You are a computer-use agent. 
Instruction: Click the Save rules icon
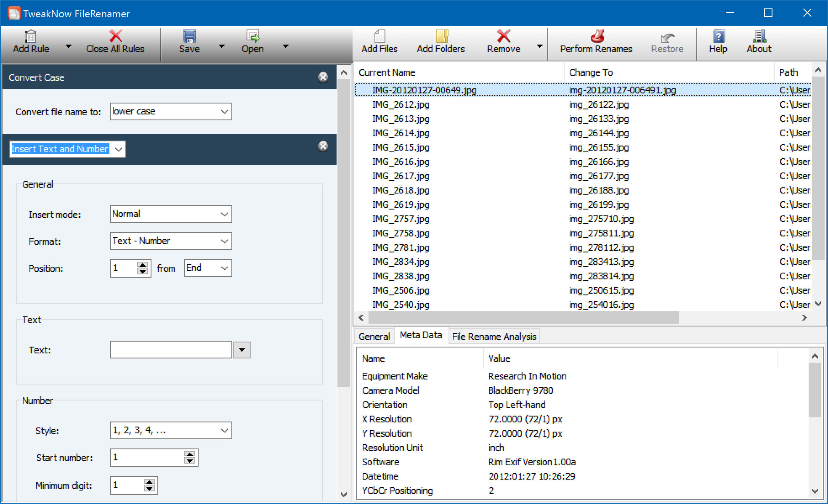click(189, 36)
